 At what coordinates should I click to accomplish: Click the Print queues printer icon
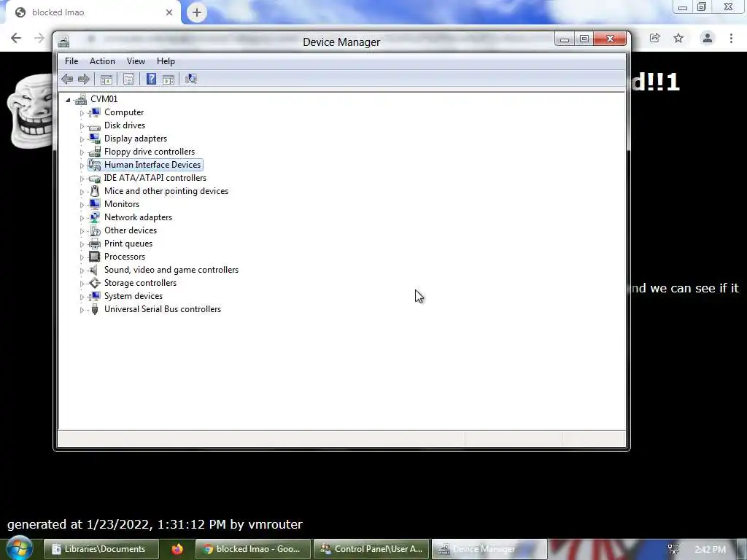(95, 244)
